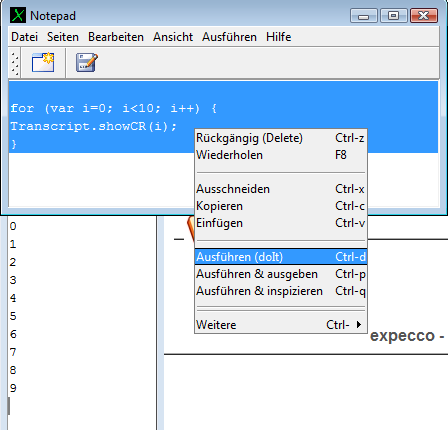The width and height of the screenshot is (448, 430).
Task: Click the new page toolbar icon
Action: (x=43, y=62)
